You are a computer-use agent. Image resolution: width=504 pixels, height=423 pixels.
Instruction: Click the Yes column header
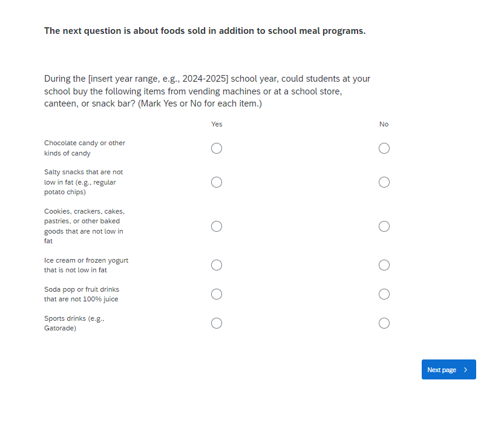coord(217,124)
